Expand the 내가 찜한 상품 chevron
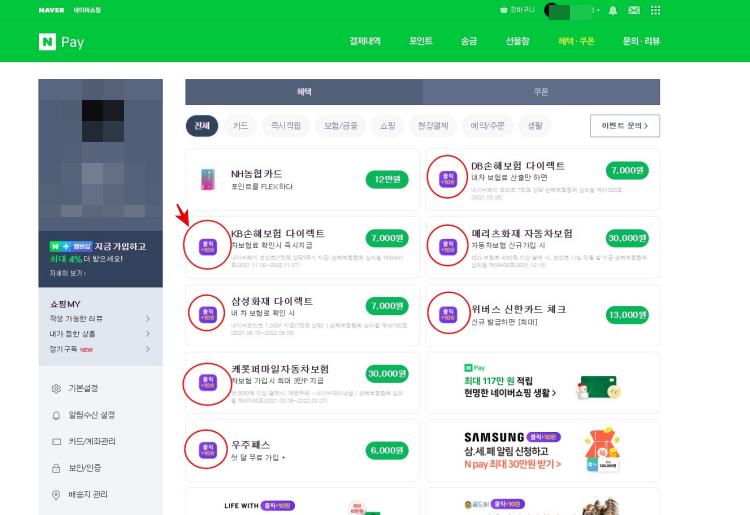The width and height of the screenshot is (750, 515). click(147, 334)
